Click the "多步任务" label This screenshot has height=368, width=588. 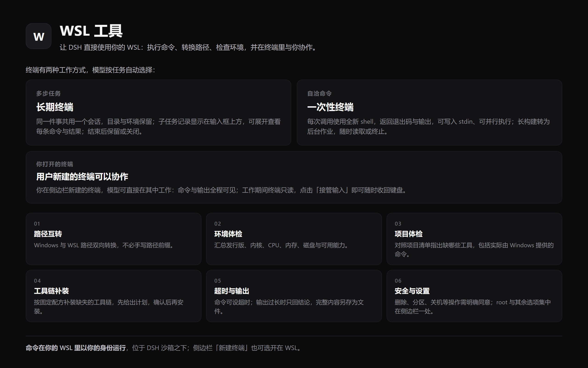point(48,93)
